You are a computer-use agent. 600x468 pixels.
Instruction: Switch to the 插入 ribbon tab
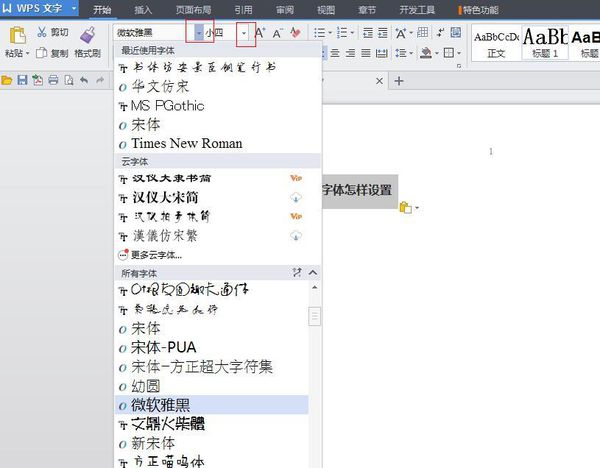(143, 10)
